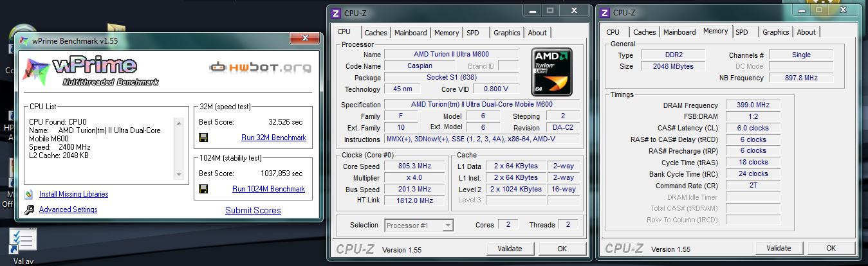Switch to Mainboard tab in left CPU-Z window
Screen dimensions: 868x266
click(x=411, y=33)
